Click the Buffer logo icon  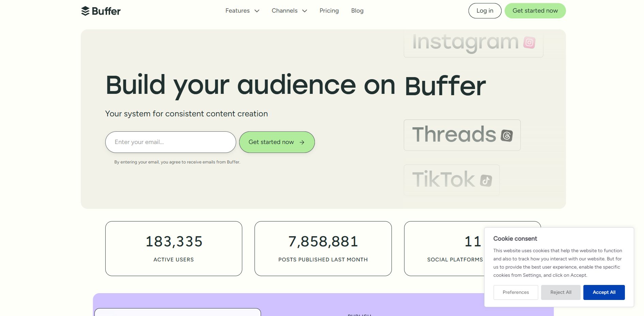click(85, 11)
